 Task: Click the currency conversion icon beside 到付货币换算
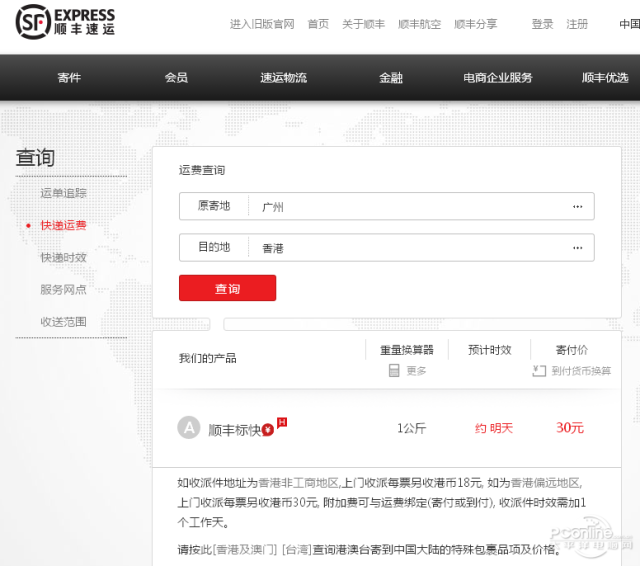pyautogui.click(x=539, y=371)
